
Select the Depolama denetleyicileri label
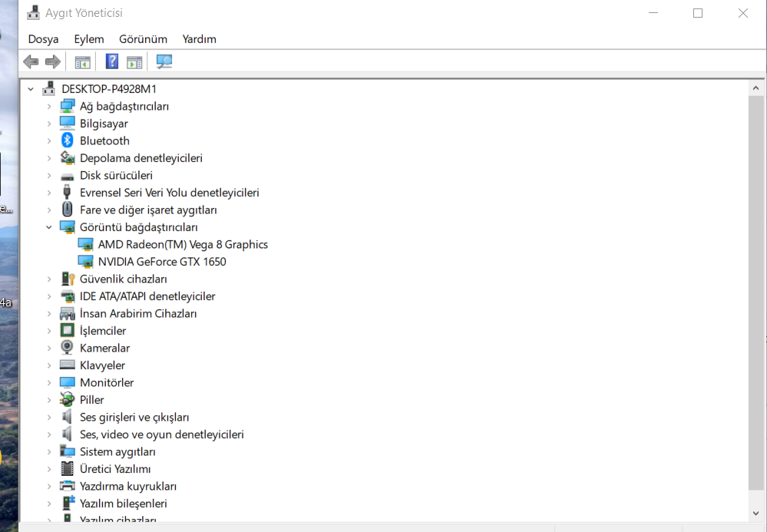click(141, 158)
